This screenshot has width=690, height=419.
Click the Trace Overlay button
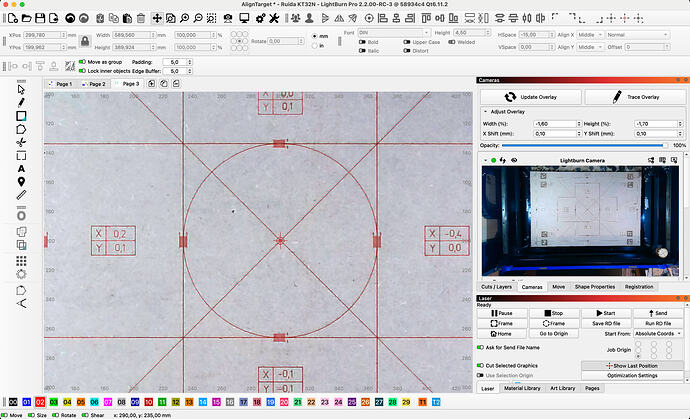[635, 97]
